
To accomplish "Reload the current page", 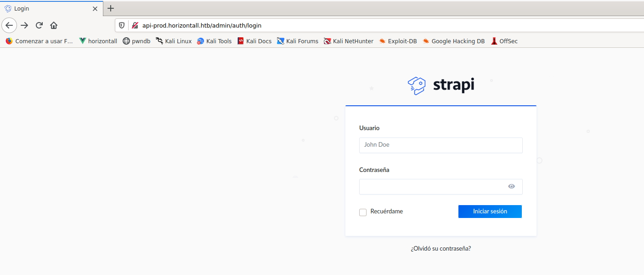I will (39, 25).
